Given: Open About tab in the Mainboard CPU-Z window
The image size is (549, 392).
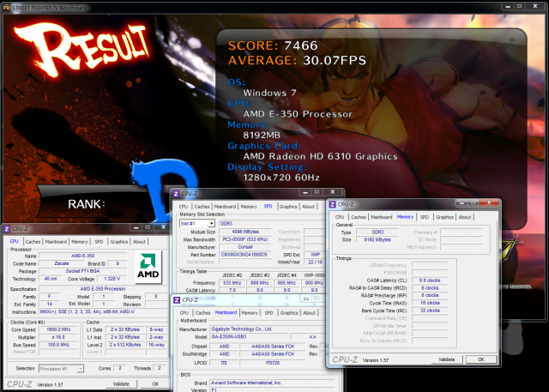Looking at the screenshot, I should [x=309, y=313].
